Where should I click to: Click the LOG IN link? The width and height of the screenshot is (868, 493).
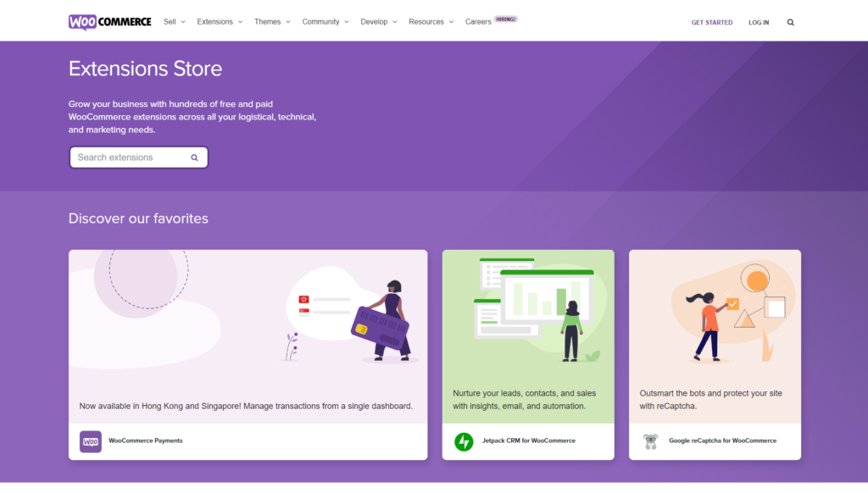(759, 23)
